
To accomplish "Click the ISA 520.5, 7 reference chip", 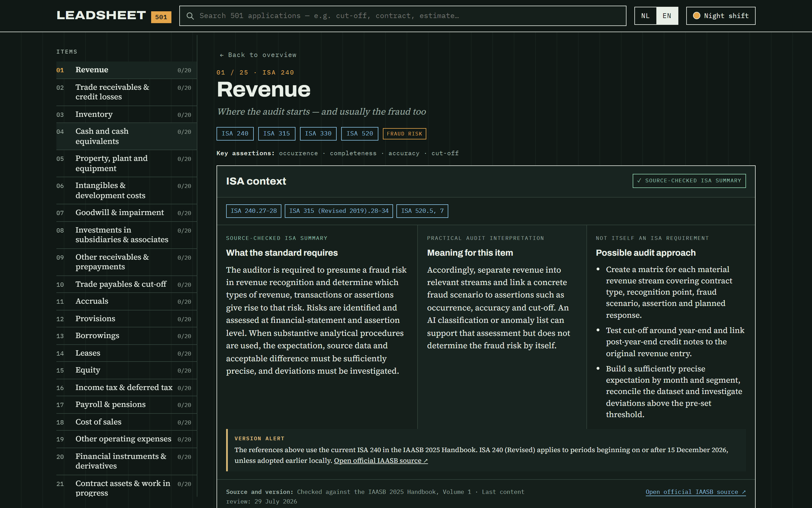I will click(x=422, y=211).
